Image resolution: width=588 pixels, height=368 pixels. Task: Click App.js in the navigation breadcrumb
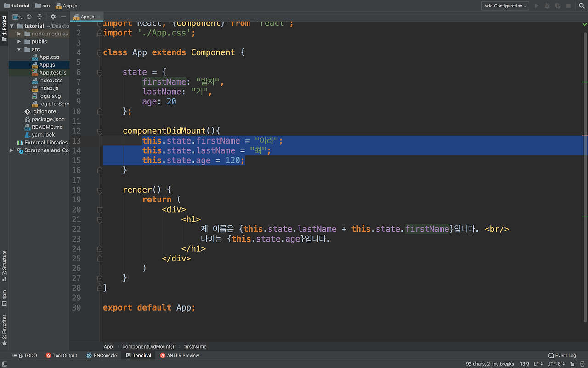66,6
